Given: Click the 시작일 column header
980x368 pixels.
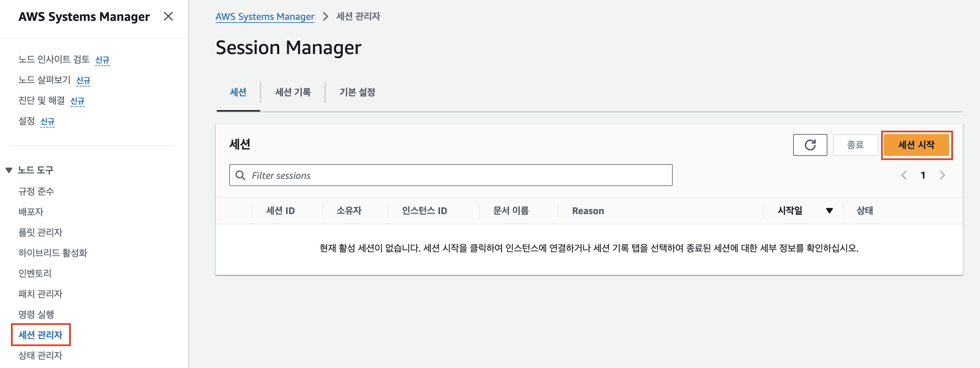Looking at the screenshot, I should [790, 211].
